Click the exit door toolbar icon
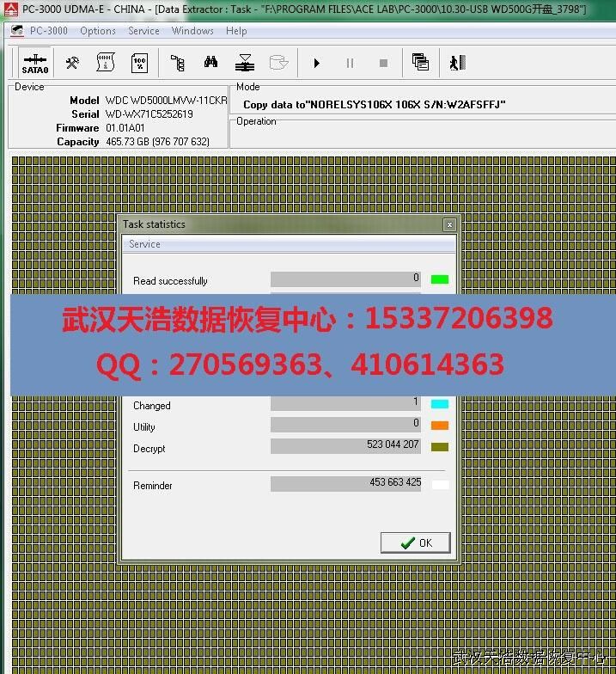 [457, 63]
